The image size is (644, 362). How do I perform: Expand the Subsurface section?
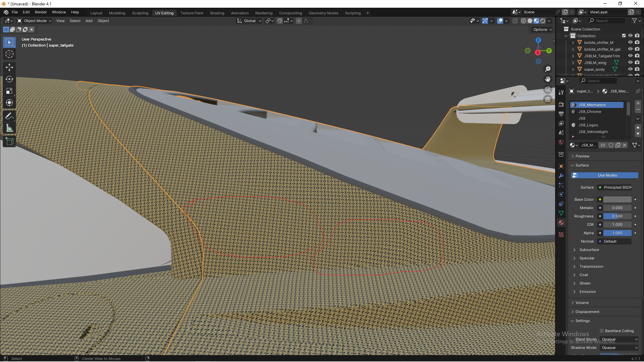pos(589,250)
